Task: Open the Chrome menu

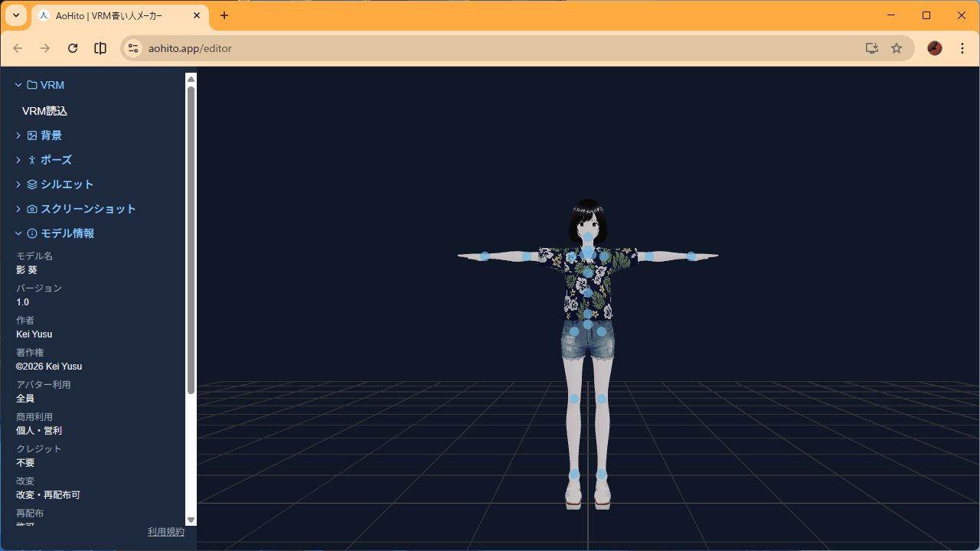Action: [x=962, y=47]
